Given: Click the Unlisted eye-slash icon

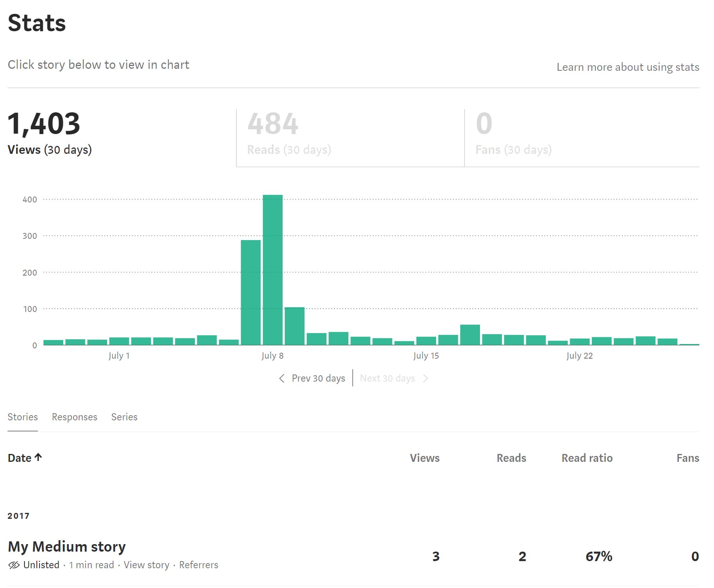Looking at the screenshot, I should (x=14, y=565).
